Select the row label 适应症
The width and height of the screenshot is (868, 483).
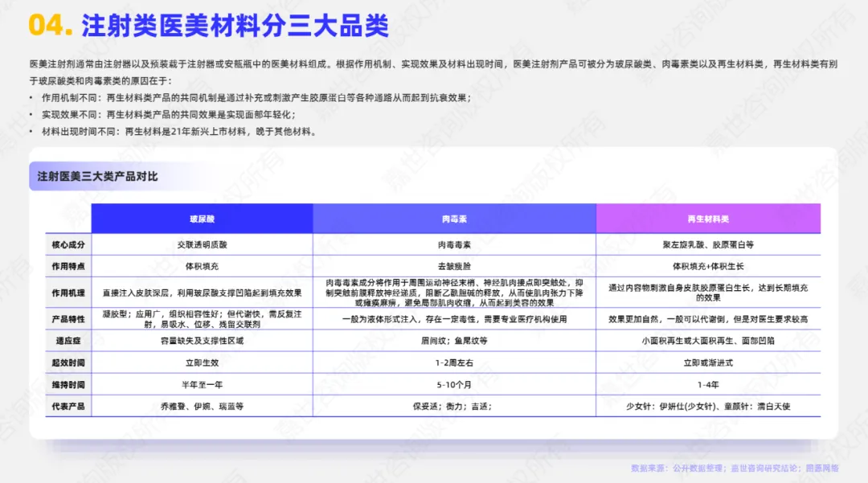point(68,341)
